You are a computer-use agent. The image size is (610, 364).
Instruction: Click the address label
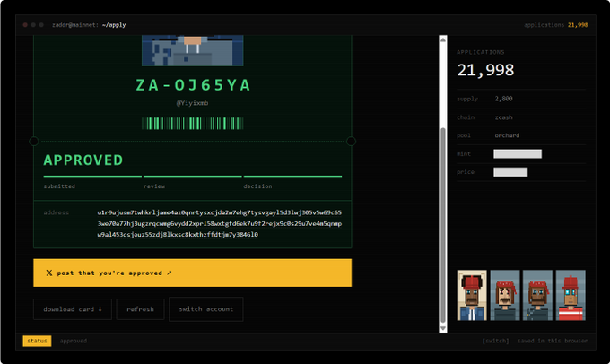56,212
